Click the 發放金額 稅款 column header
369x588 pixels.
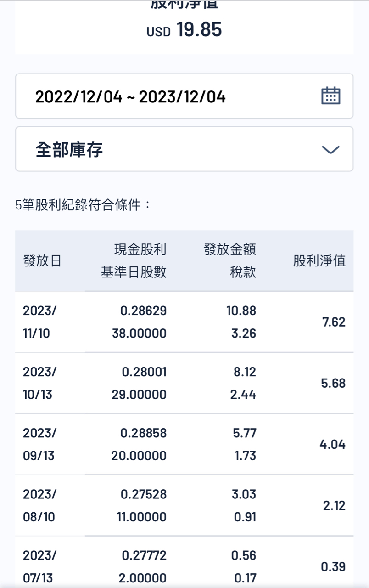[x=230, y=261]
